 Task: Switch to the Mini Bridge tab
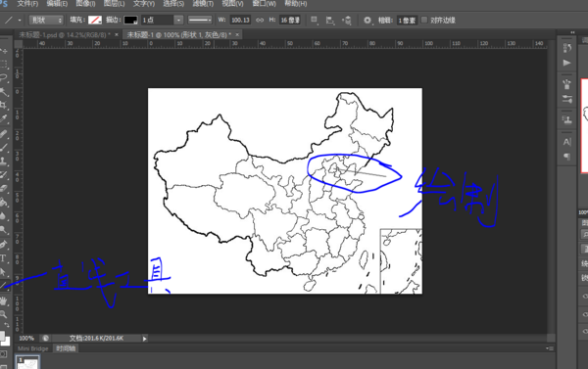(33, 348)
